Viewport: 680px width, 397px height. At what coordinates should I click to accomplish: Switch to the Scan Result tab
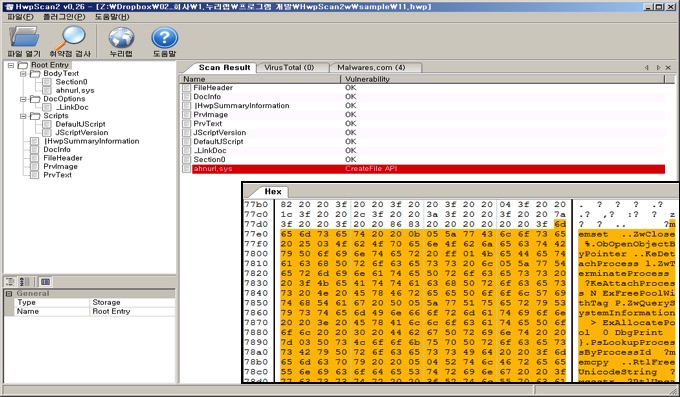pyautogui.click(x=224, y=67)
